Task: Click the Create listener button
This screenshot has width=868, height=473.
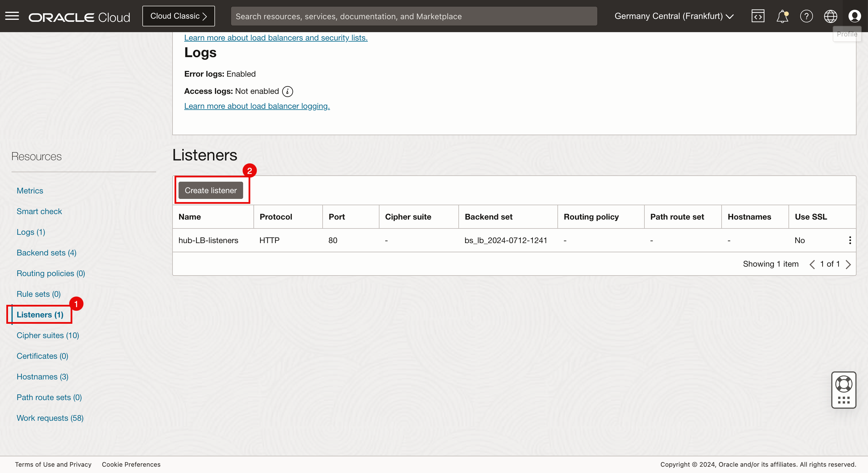Action: 211,190
